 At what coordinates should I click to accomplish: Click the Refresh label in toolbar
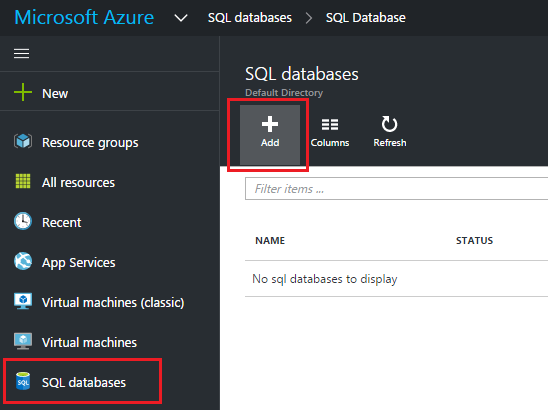click(390, 143)
